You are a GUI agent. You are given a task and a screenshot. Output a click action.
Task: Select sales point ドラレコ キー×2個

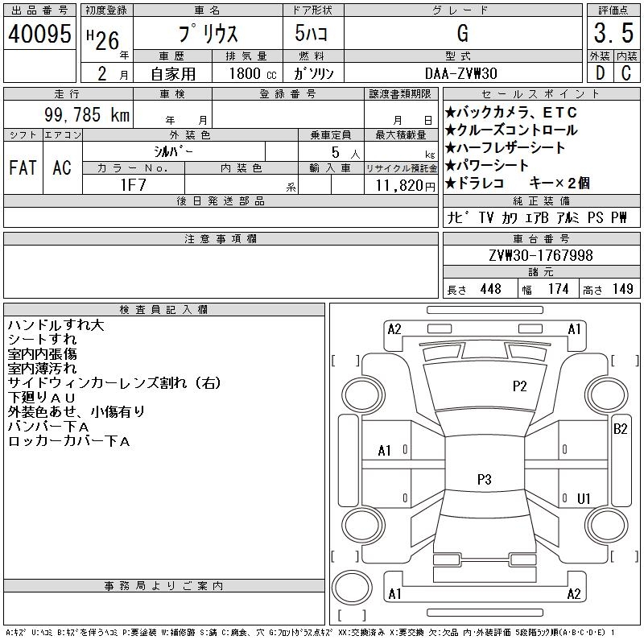[518, 184]
